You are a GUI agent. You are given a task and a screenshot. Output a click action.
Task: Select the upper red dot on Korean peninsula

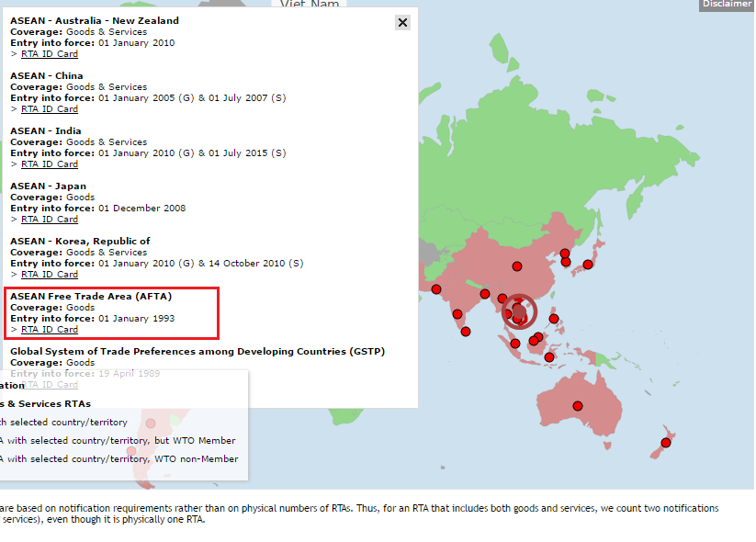coord(565,254)
